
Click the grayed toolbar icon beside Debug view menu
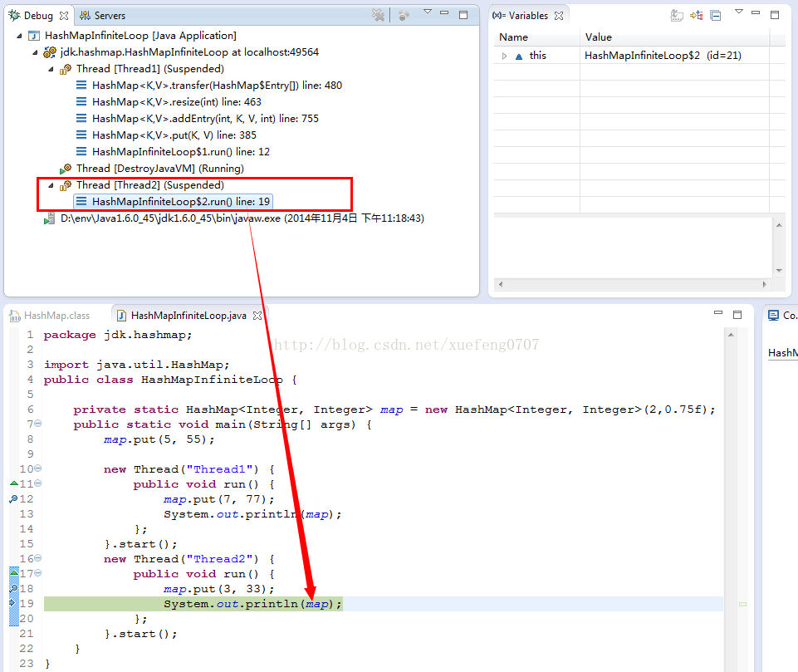(404, 15)
